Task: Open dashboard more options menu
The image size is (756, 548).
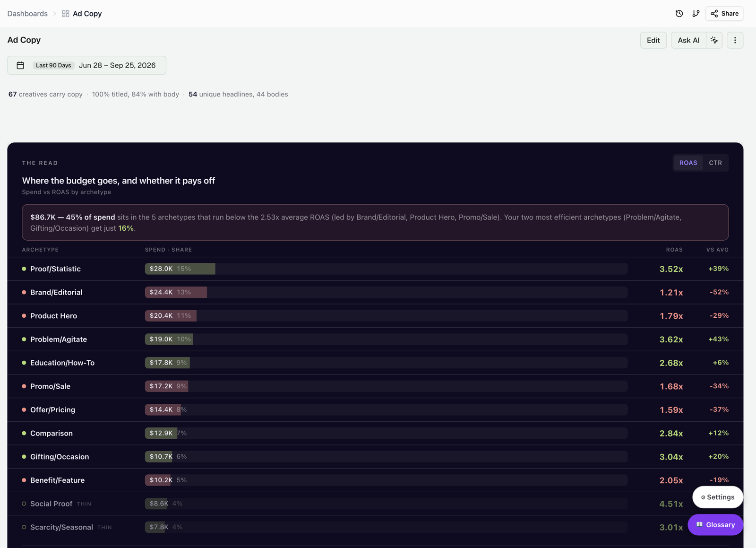Action: tap(735, 40)
